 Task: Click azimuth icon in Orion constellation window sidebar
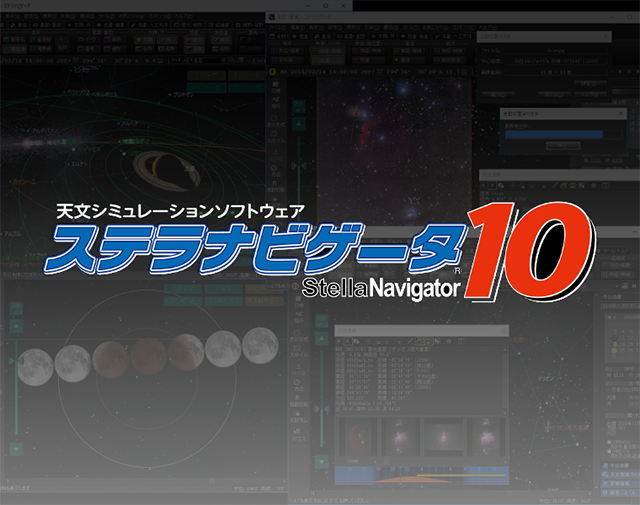tap(298, 385)
